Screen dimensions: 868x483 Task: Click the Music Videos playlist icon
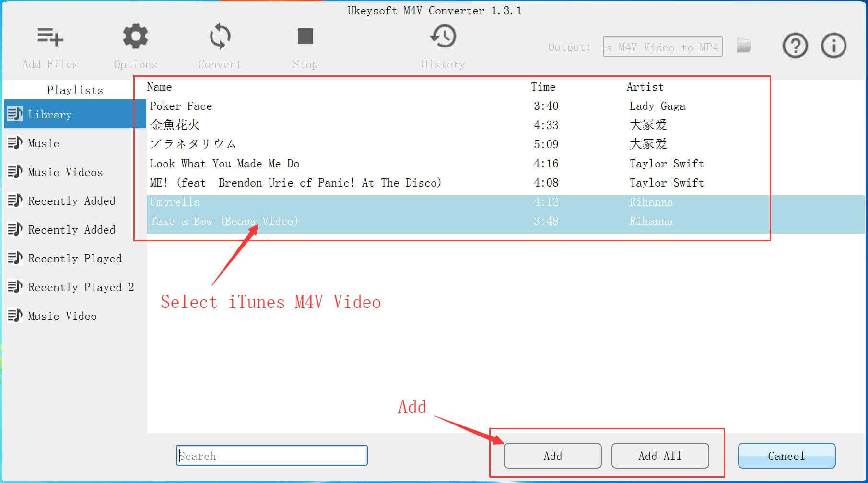[x=15, y=171]
